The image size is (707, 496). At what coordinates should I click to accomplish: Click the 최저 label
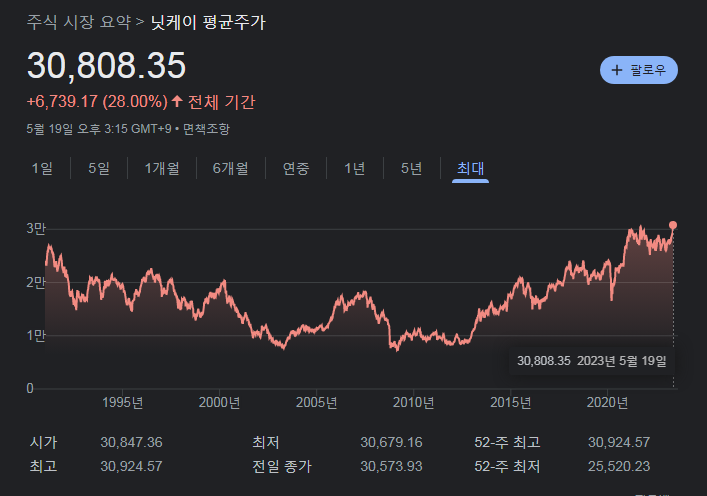266,442
